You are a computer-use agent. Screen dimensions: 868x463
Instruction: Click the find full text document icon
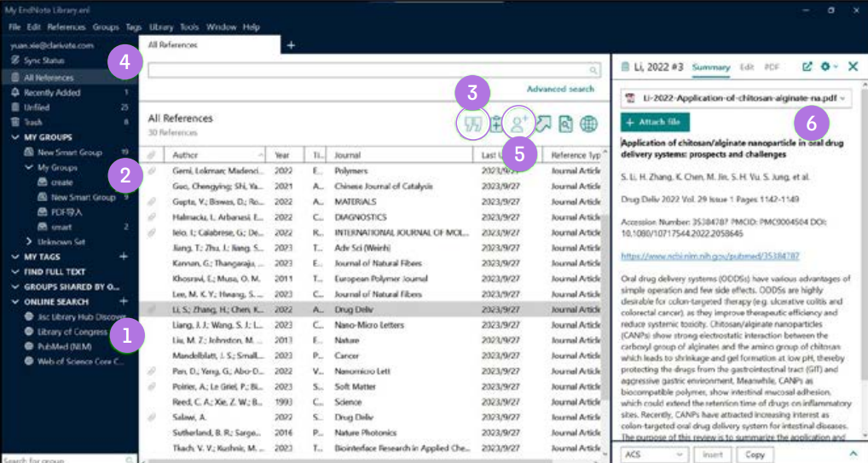click(565, 124)
